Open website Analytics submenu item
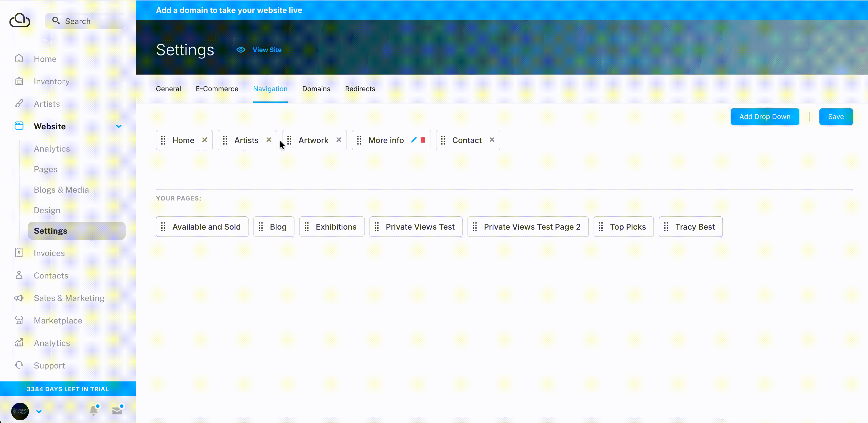The width and height of the screenshot is (868, 423). (x=52, y=149)
